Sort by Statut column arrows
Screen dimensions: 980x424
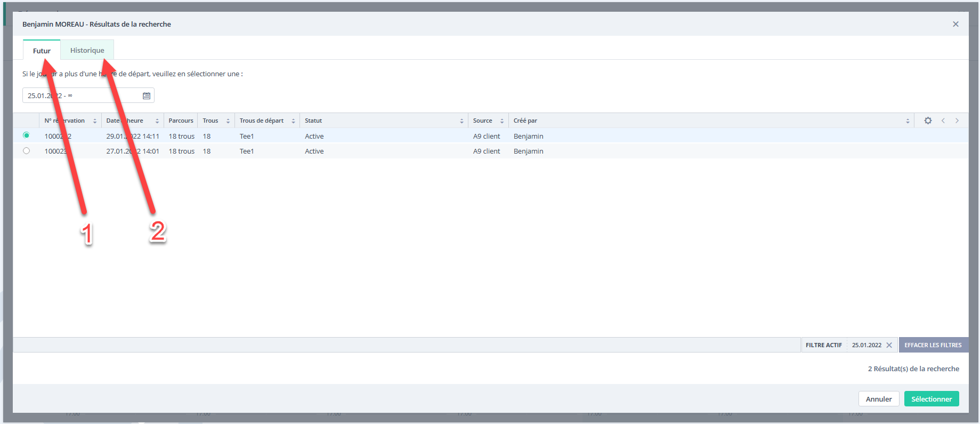pyautogui.click(x=461, y=121)
